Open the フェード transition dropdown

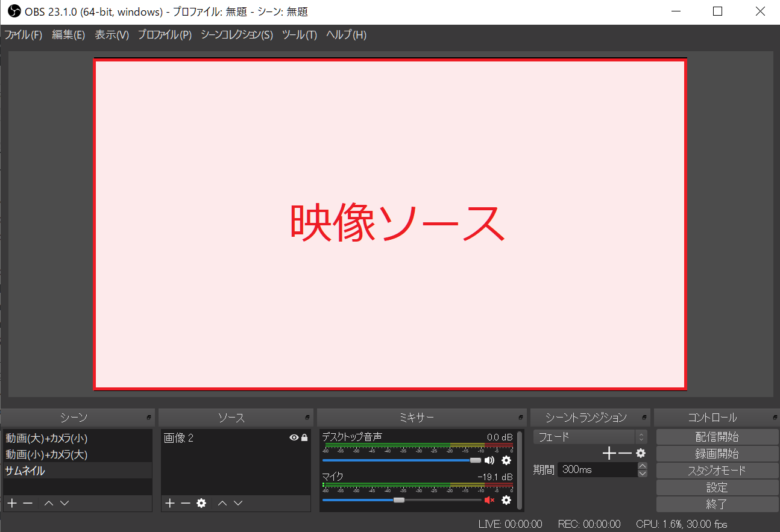[590, 437]
